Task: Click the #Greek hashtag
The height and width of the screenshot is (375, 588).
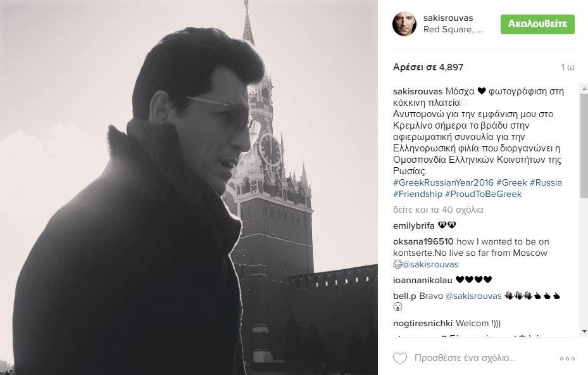Action: pos(511,183)
